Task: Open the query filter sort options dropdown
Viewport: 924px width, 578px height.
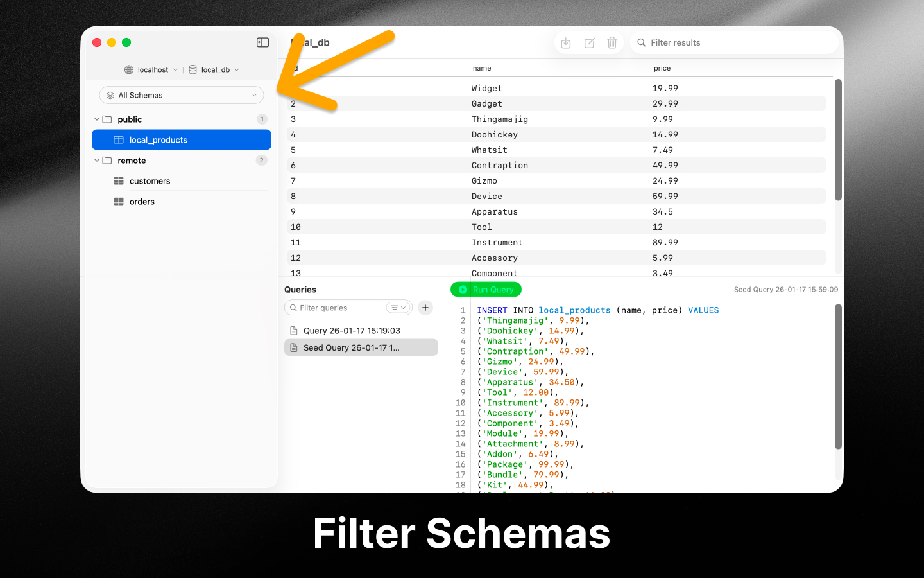Action: (398, 308)
